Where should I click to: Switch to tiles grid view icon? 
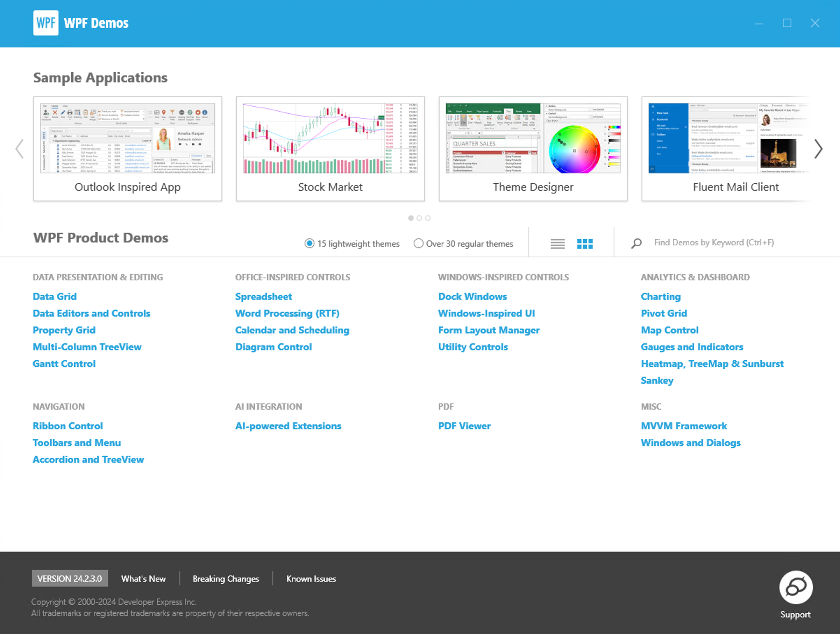(x=584, y=244)
